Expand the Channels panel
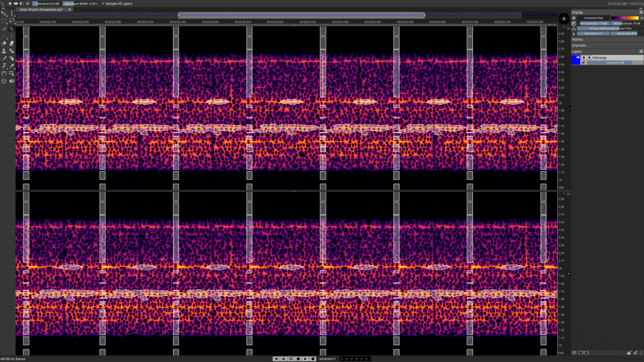The image size is (644, 362). click(607, 45)
